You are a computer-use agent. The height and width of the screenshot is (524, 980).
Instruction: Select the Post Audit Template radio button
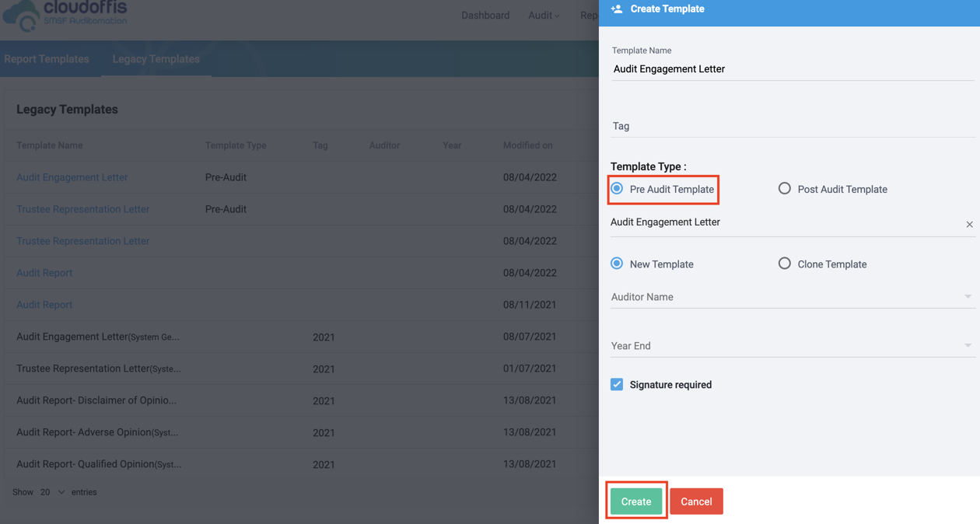[x=784, y=188]
